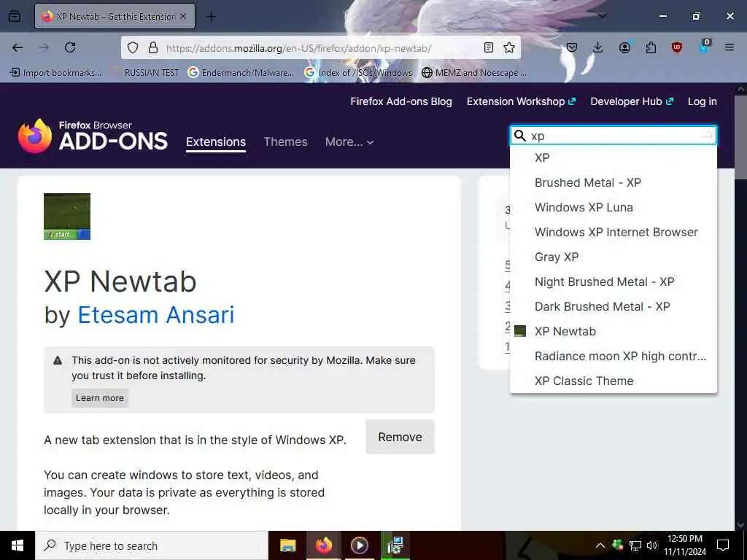The width and height of the screenshot is (747, 560).
Task: Open a new tab with plus button
Action: pos(211,17)
